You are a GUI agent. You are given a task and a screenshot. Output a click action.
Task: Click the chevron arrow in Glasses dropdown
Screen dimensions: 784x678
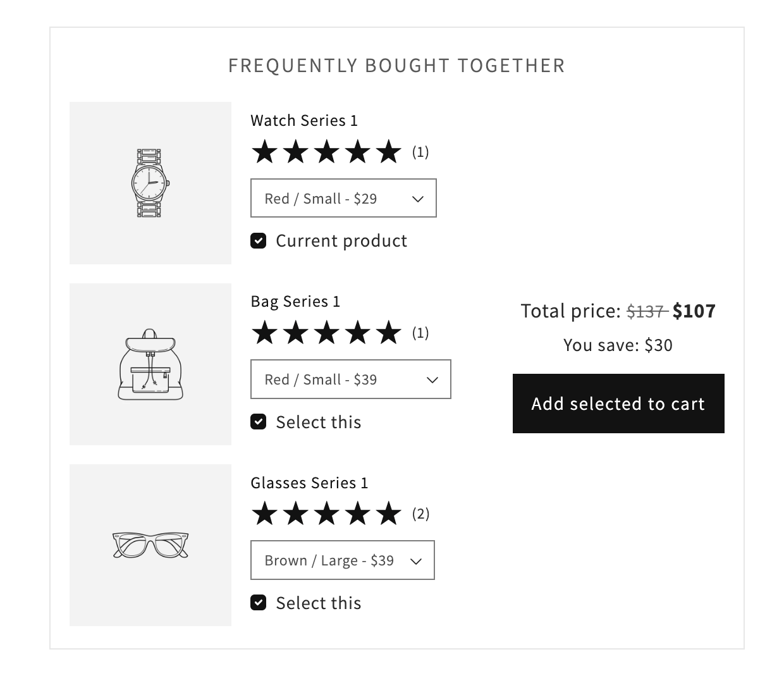(416, 561)
